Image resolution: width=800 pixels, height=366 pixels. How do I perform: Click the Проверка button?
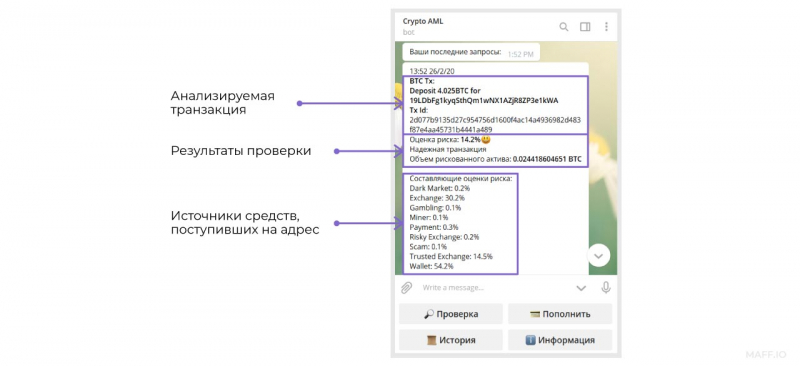tap(451, 314)
